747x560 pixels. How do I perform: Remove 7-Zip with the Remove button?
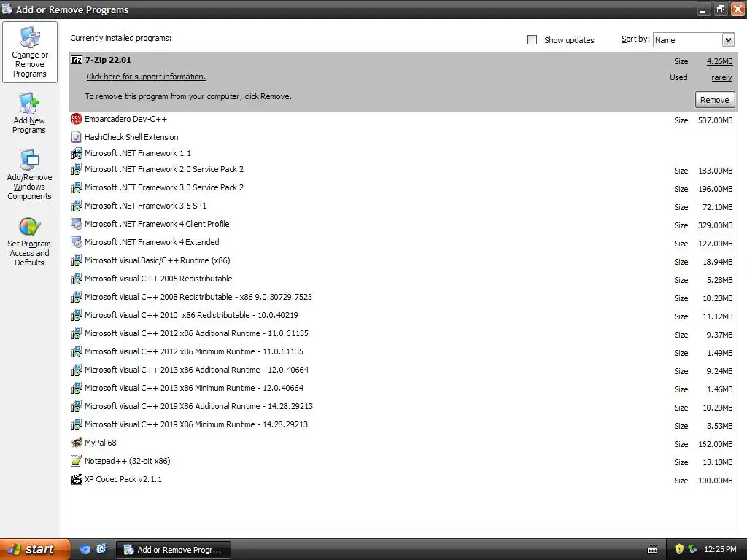(715, 100)
